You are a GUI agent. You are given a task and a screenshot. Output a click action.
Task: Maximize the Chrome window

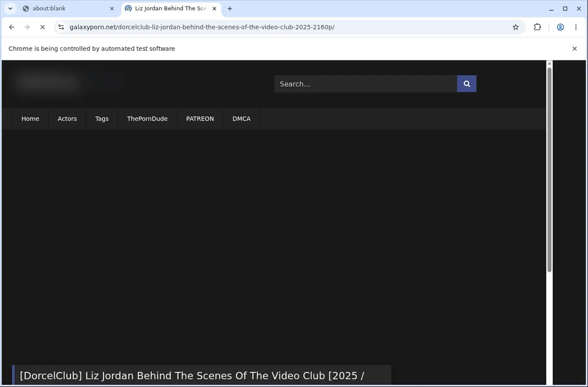(x=565, y=8)
